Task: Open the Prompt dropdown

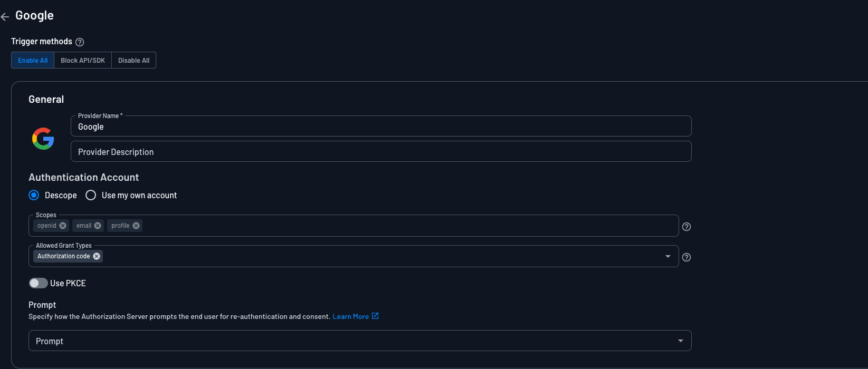Action: (x=360, y=341)
